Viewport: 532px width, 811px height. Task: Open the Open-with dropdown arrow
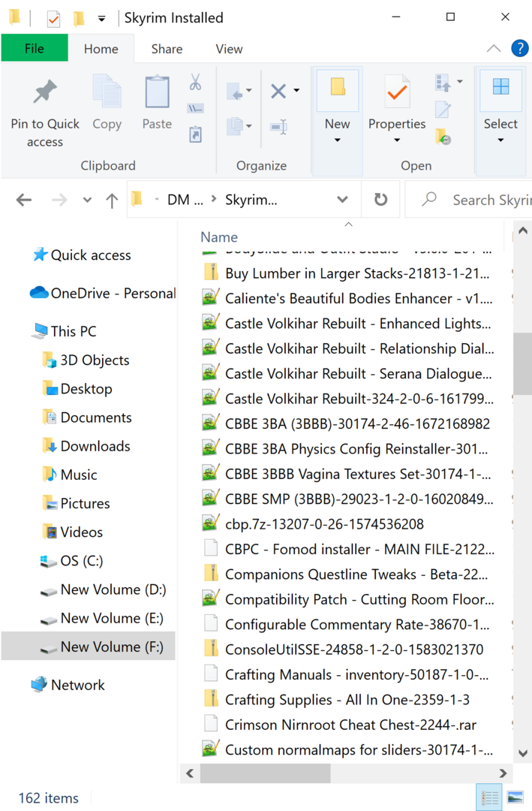460,82
